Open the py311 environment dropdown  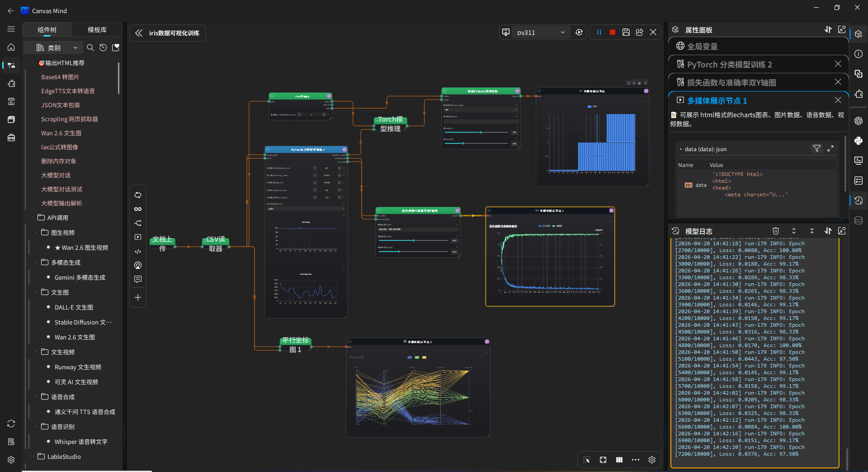541,32
